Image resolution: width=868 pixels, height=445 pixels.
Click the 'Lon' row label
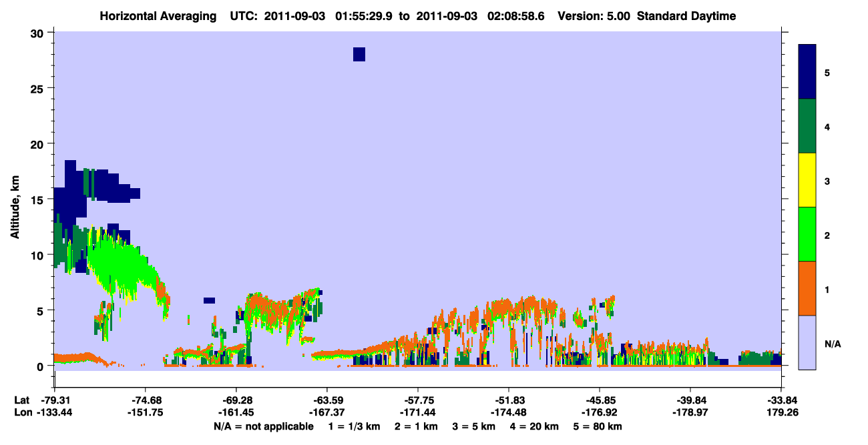[22, 412]
